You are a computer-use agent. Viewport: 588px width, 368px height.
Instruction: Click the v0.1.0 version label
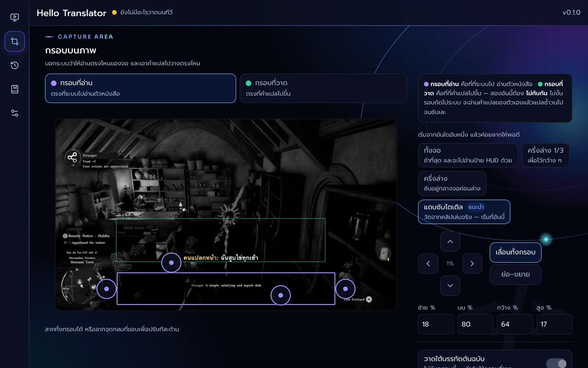[571, 13]
